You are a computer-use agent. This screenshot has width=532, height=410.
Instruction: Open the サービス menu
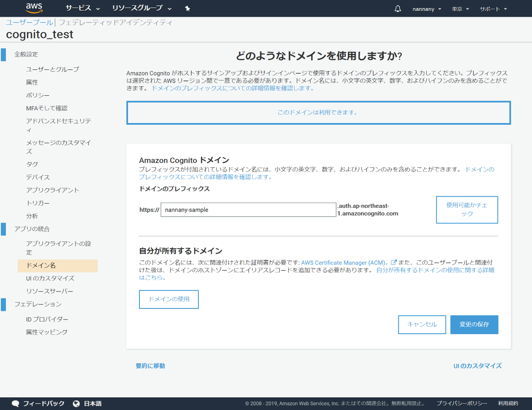tap(80, 8)
